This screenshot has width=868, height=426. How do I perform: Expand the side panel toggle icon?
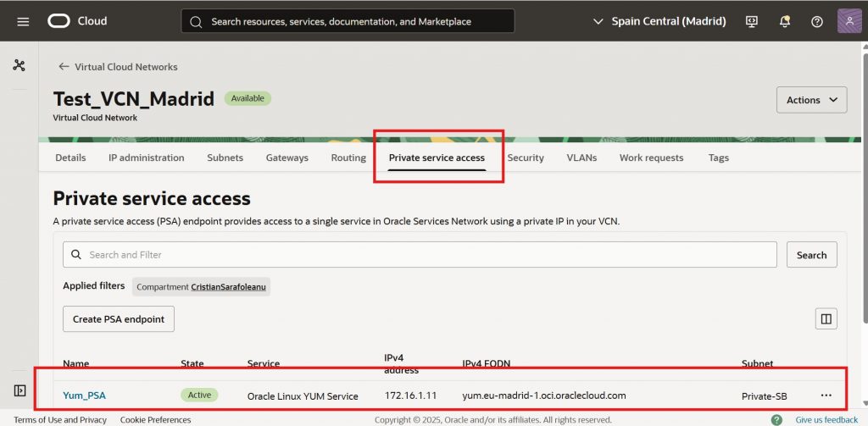19,390
